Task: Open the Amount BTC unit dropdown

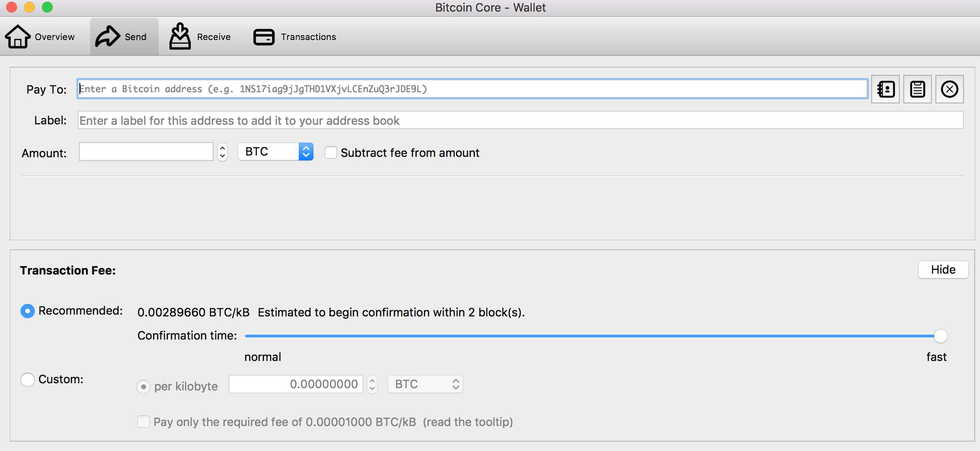Action: 276,152
